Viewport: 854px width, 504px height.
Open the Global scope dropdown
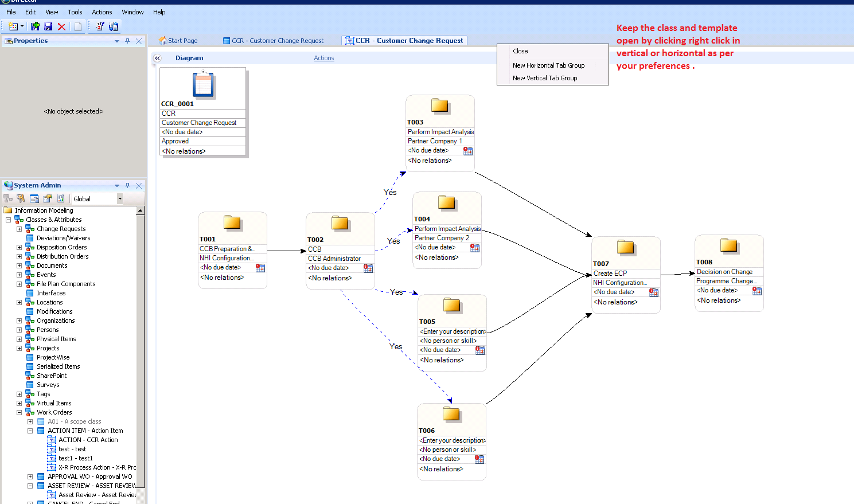(120, 198)
